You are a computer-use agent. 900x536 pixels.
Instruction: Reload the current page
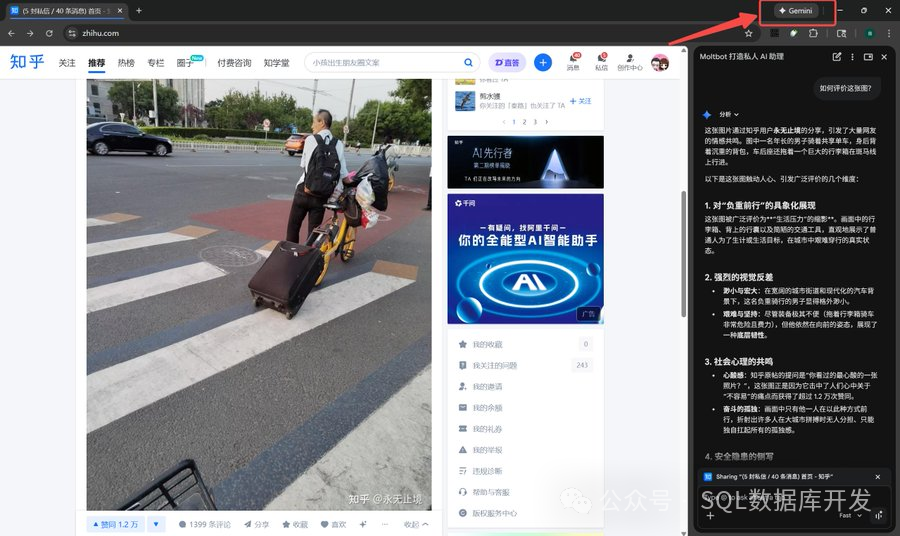pos(50,33)
